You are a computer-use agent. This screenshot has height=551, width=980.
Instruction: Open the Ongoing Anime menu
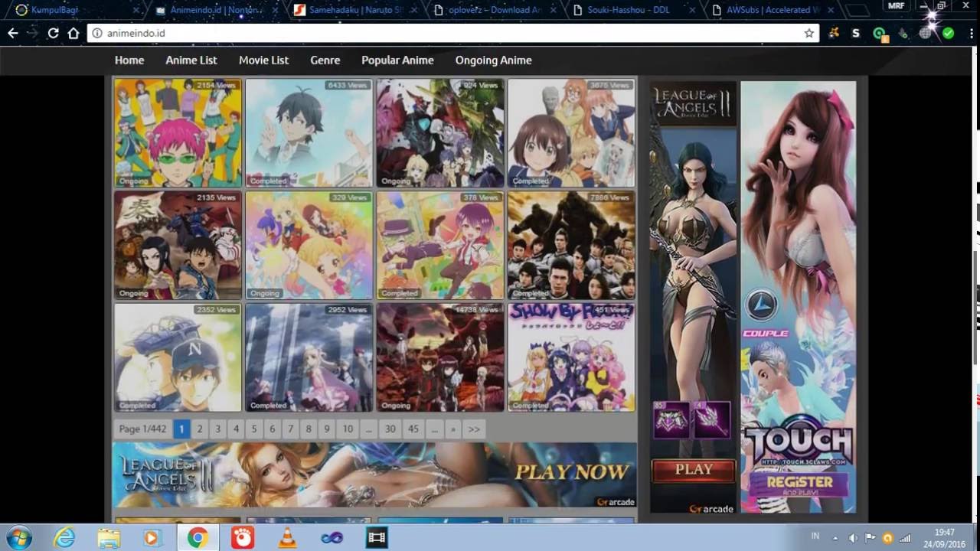click(x=493, y=60)
